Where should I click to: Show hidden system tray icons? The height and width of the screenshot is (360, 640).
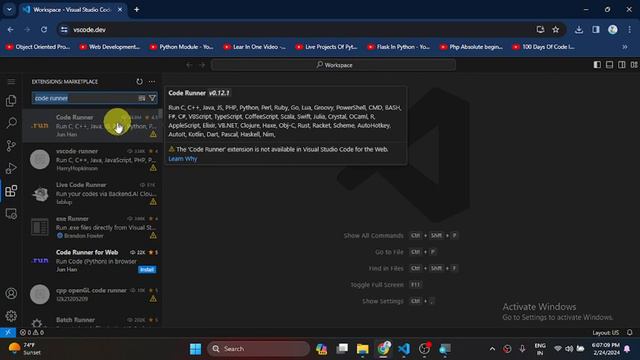(x=492, y=349)
